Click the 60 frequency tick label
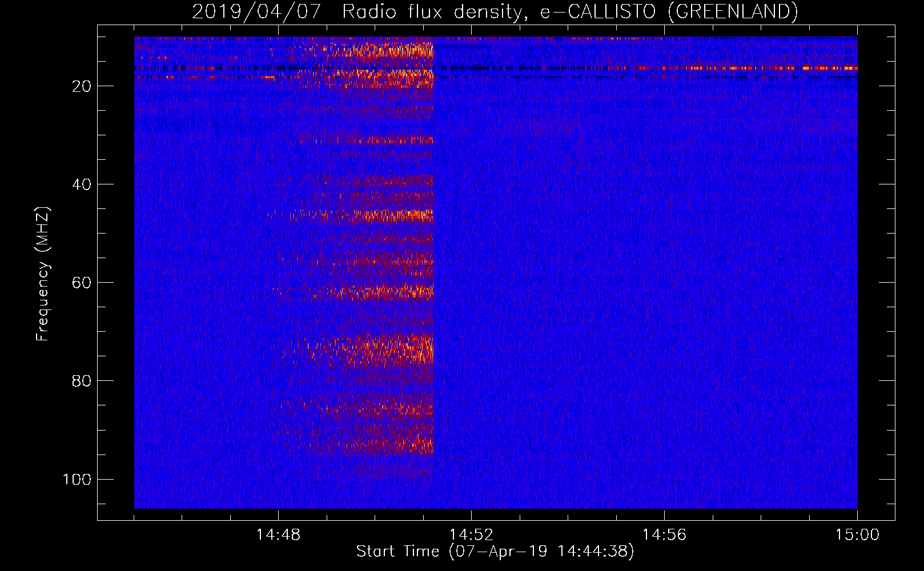Screen dimensions: 924x571 click(x=82, y=283)
